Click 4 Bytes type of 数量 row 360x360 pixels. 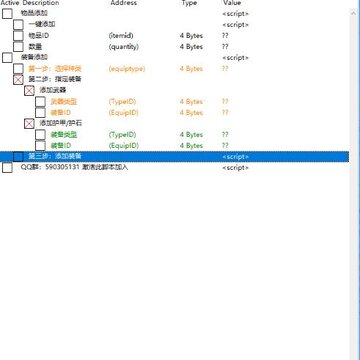191,47
